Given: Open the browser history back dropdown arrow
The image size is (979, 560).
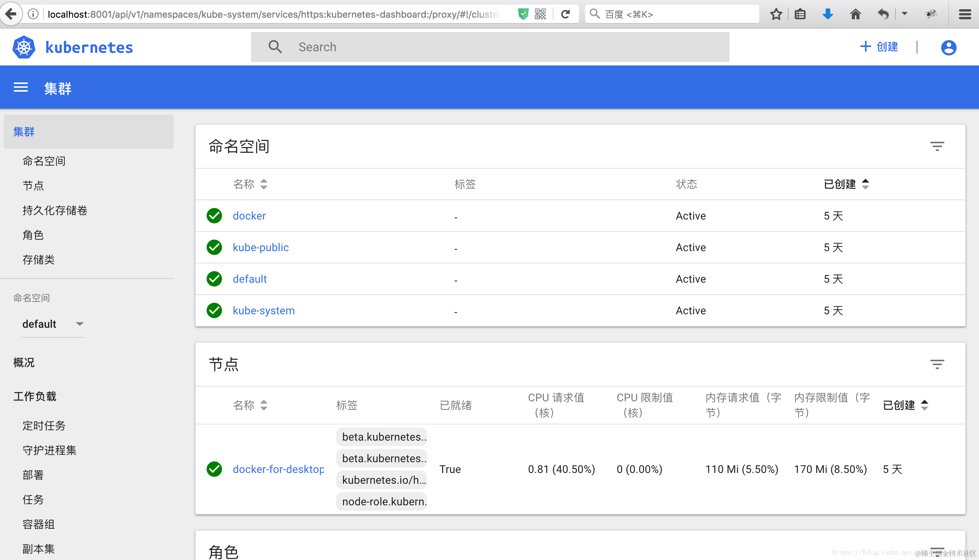Looking at the screenshot, I should click(905, 14).
